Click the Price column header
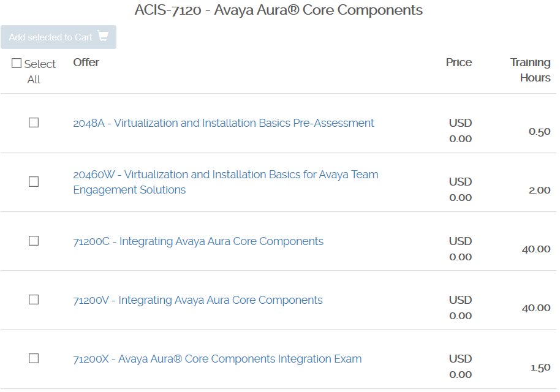This screenshot has width=560, height=392. [459, 62]
